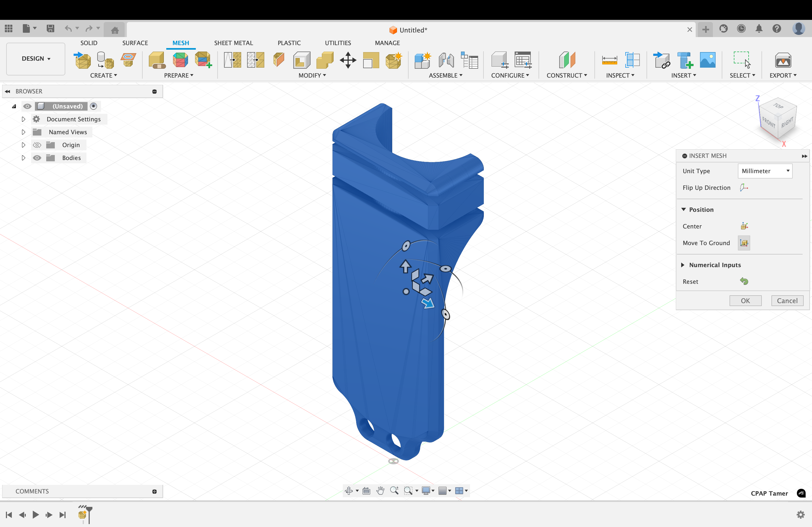Click the Measure tool icon
The width and height of the screenshot is (812, 527).
(609, 60)
